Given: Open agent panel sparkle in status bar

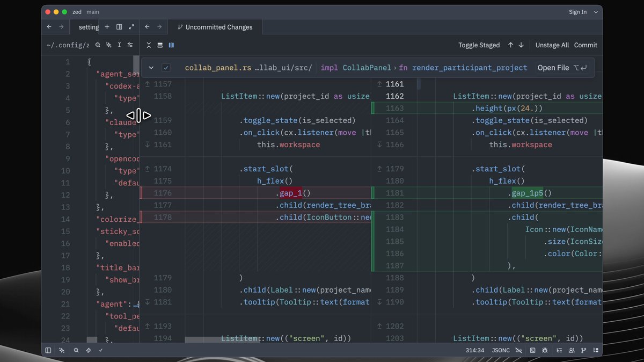Looking at the screenshot, I should click(x=62, y=350).
